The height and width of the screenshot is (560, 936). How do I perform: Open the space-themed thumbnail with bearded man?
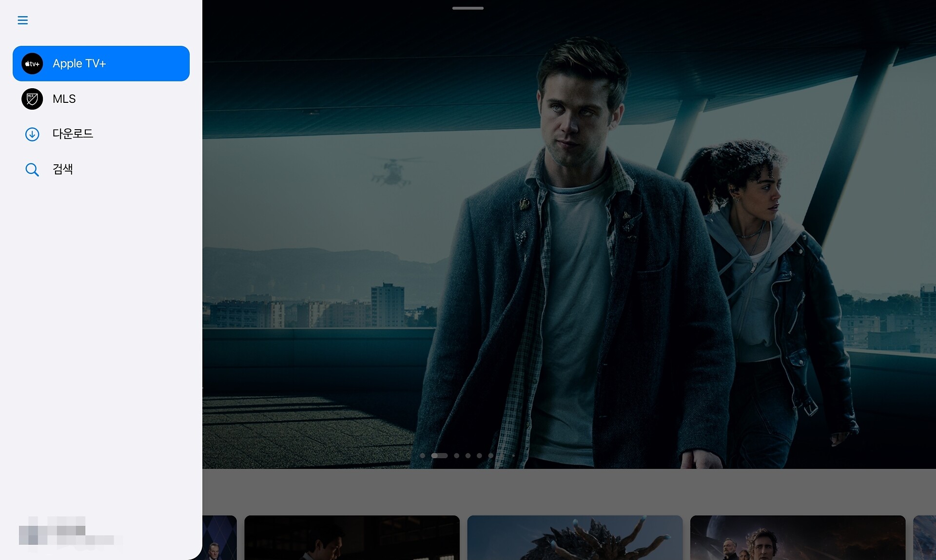point(798,538)
